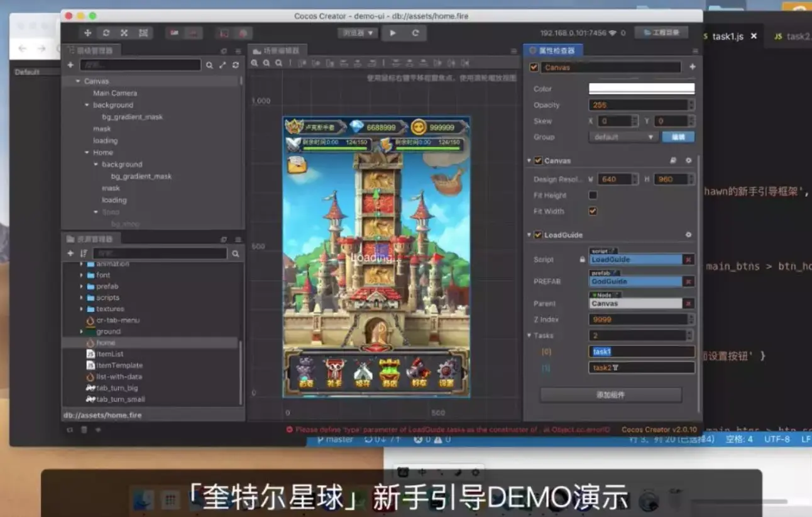Select the rect transform tool
The height and width of the screenshot is (517, 812).
[143, 33]
